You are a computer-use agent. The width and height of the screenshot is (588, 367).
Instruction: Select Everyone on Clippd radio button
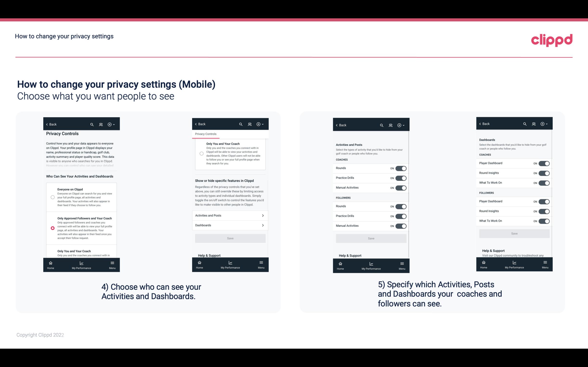52,197
